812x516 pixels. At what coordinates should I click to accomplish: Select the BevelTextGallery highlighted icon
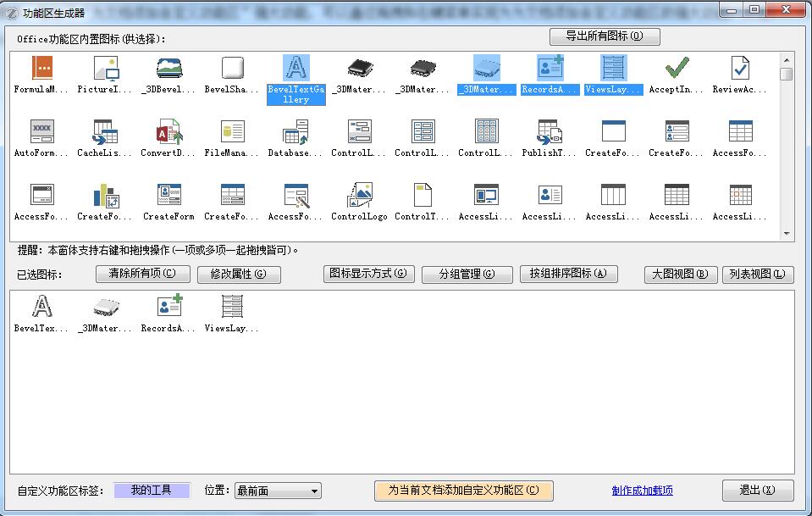coord(296,69)
